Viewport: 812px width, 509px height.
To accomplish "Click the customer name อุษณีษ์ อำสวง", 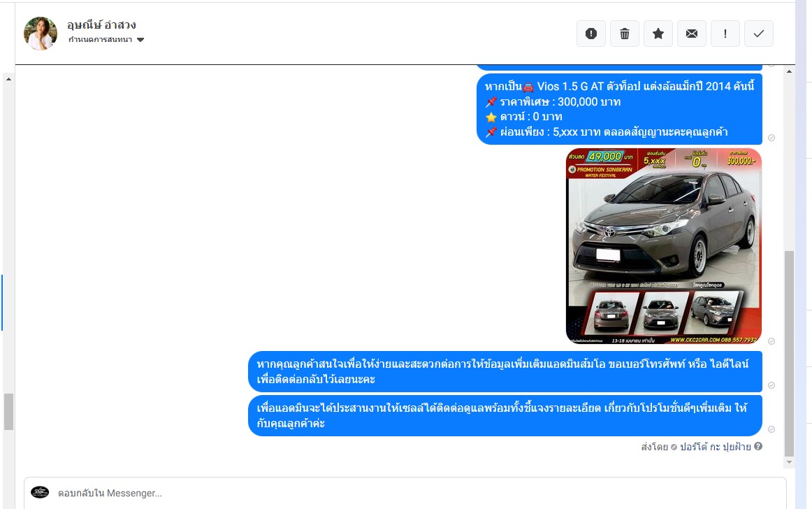I will (101, 24).
